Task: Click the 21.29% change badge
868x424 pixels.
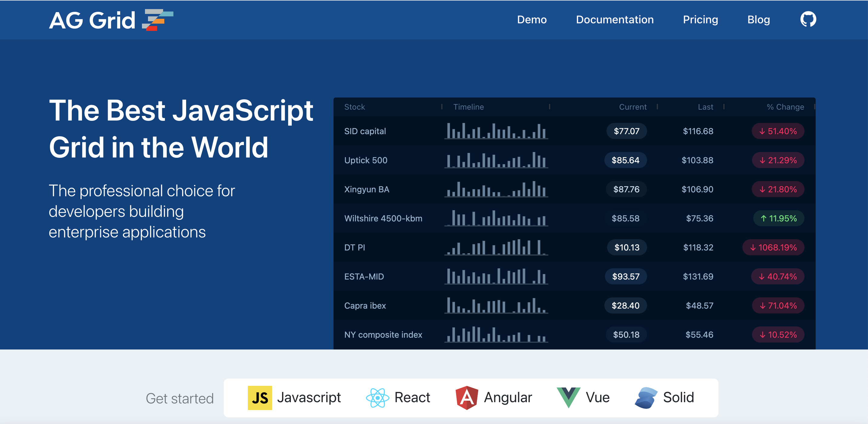Action: point(778,160)
